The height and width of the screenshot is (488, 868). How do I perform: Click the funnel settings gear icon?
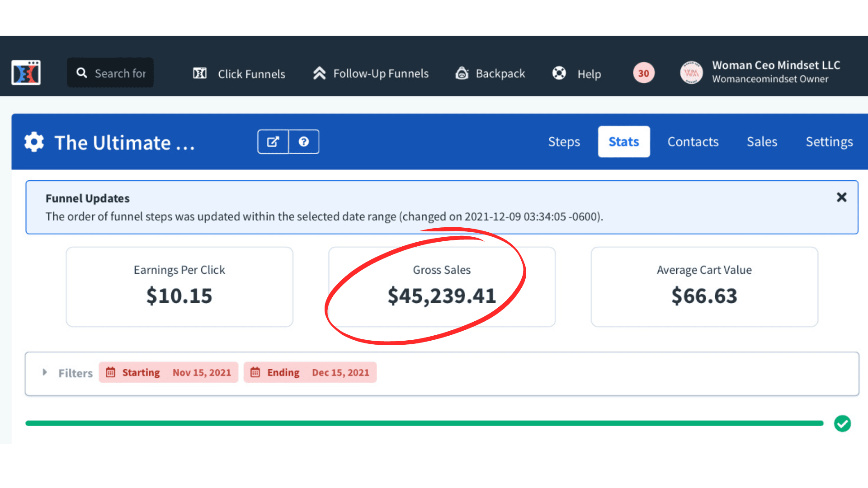[x=34, y=142]
